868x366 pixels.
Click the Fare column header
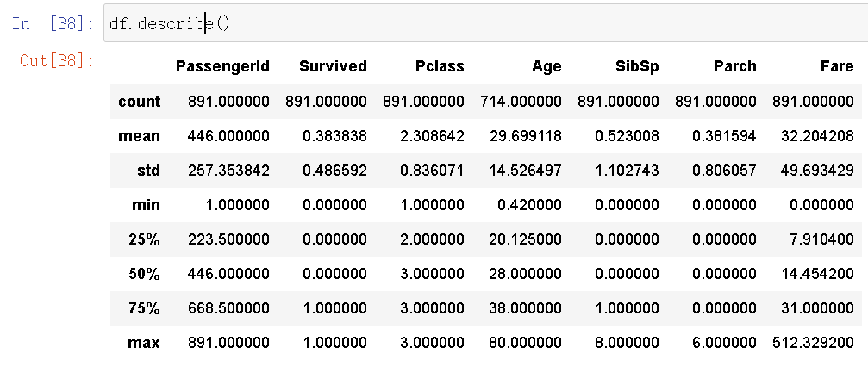pos(837,66)
